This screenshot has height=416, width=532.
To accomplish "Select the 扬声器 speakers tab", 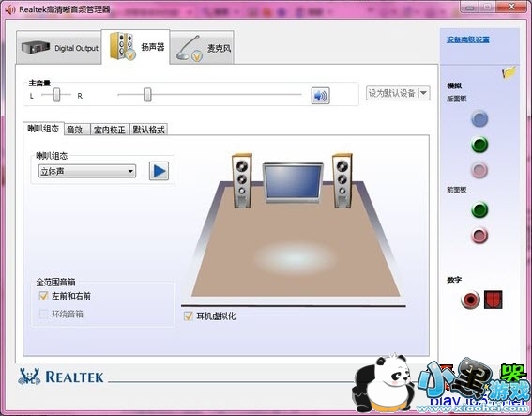I will coord(136,47).
